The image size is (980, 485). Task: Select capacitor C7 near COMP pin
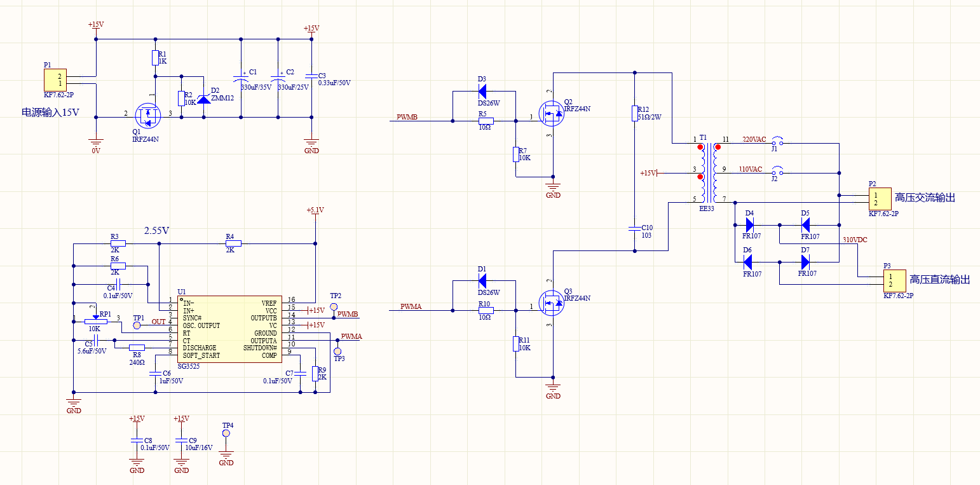(x=300, y=374)
